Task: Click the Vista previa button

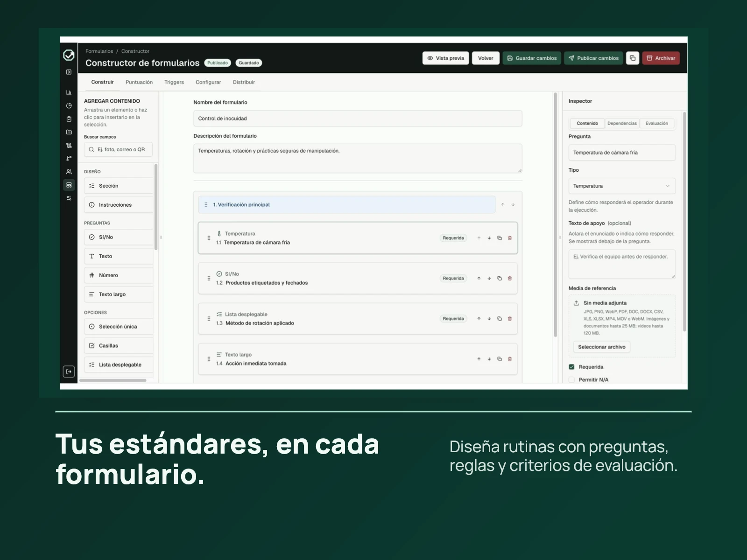Action: pos(446,58)
